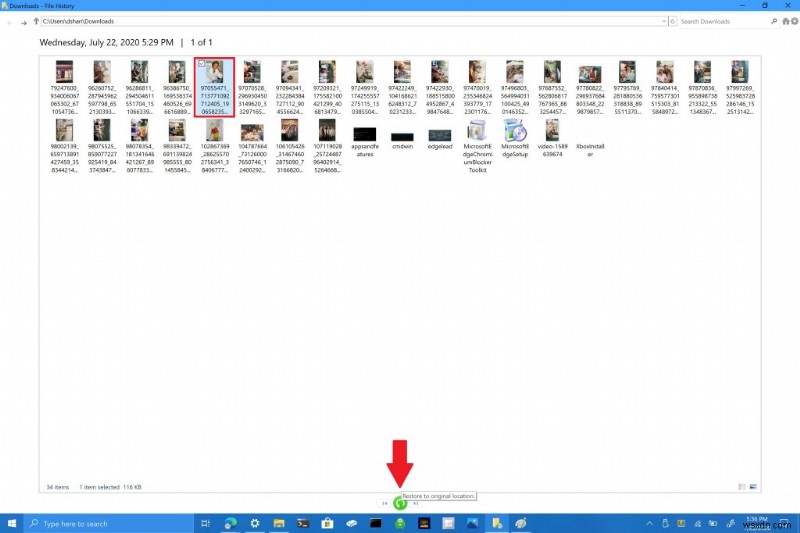Select the 97870836 photo file

coord(703,87)
